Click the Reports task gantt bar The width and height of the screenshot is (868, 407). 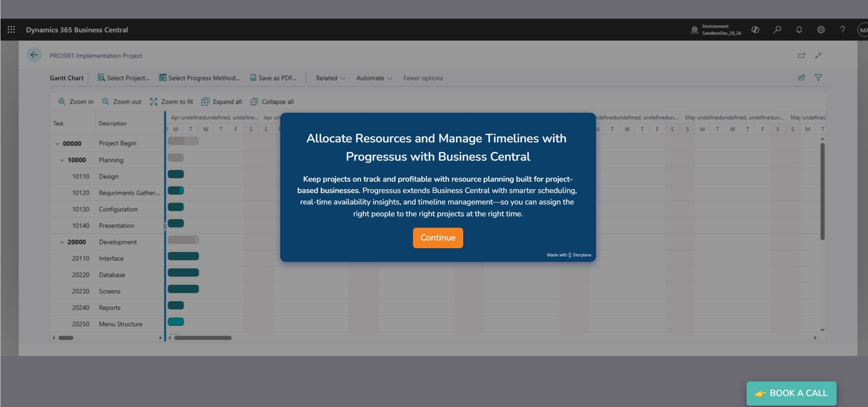176,305
